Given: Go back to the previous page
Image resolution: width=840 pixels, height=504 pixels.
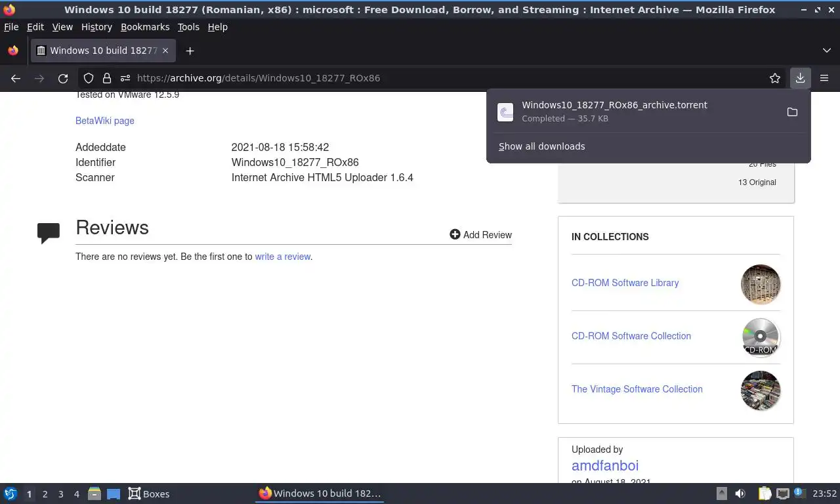Looking at the screenshot, I should click(x=16, y=78).
